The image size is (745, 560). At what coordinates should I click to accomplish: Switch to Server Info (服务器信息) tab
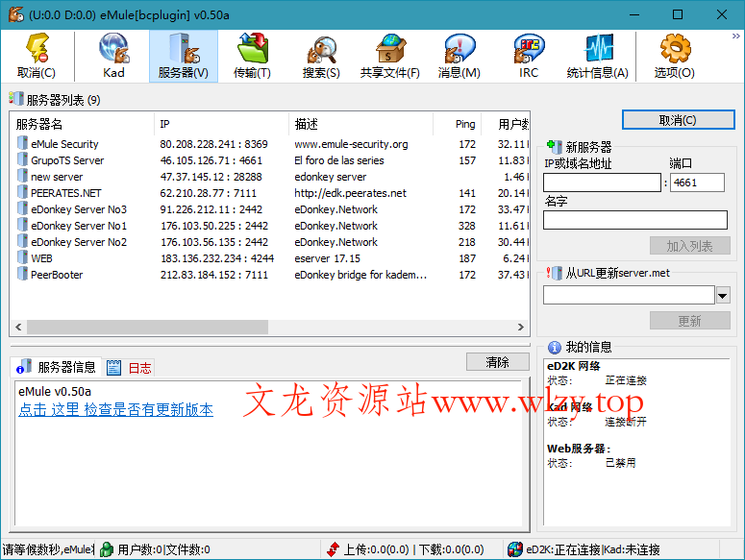pyautogui.click(x=56, y=367)
